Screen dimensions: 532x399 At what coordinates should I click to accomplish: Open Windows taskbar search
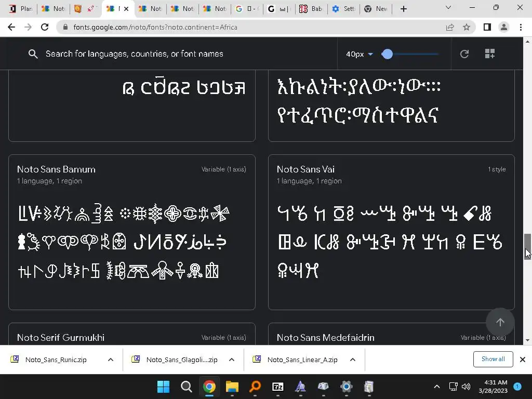click(187, 387)
